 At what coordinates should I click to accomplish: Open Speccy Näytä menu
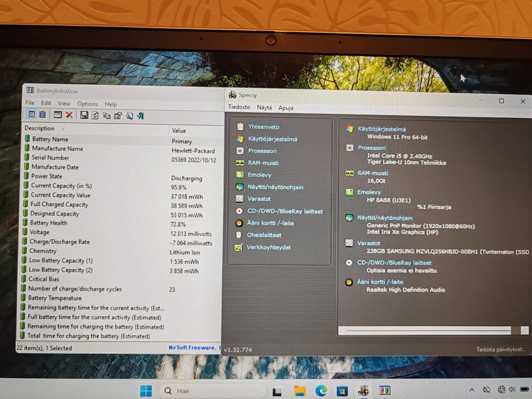click(x=264, y=108)
